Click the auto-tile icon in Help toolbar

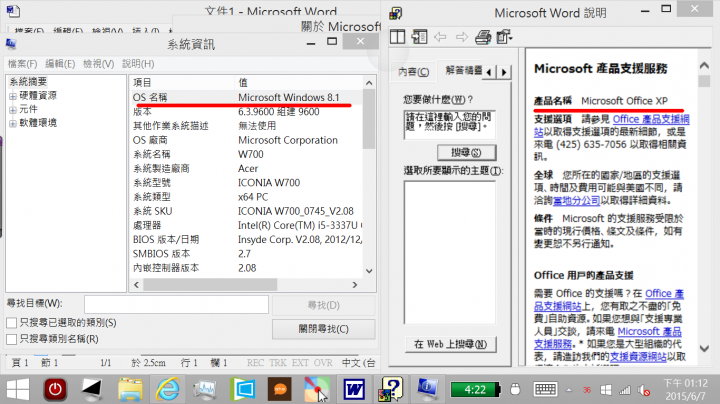(419, 37)
